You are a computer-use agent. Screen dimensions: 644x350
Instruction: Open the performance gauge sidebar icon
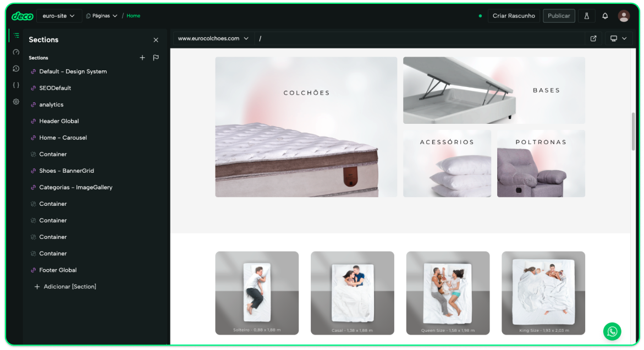coord(16,52)
